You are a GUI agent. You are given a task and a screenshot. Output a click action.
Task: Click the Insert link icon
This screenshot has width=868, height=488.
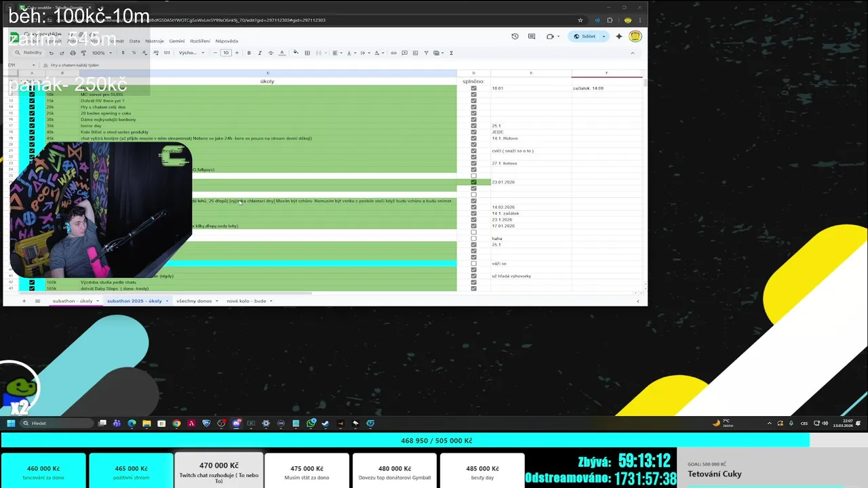click(x=394, y=53)
